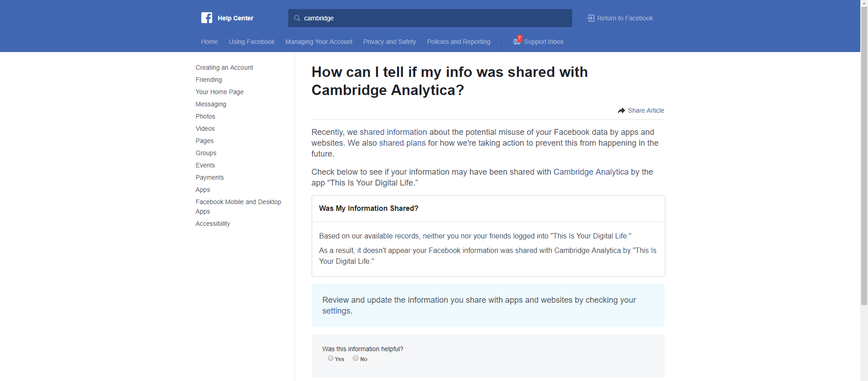868x381 pixels.
Task: Open Groups sidebar topic
Action: [x=206, y=153]
